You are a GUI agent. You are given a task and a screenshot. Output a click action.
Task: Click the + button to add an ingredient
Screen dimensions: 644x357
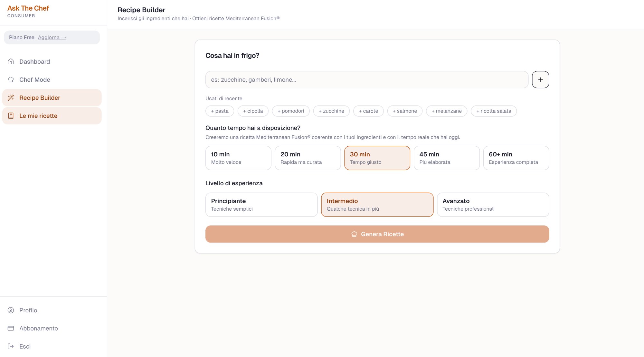click(x=540, y=79)
